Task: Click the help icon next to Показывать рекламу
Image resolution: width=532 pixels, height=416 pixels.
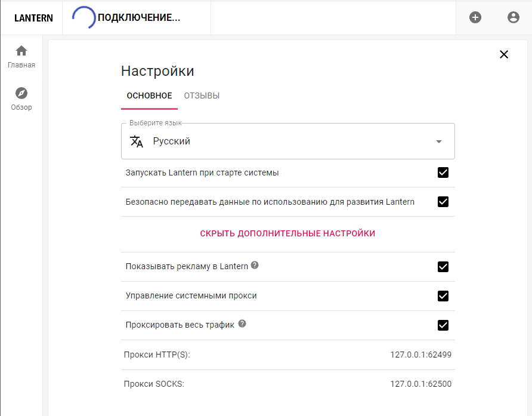Action: pos(255,265)
